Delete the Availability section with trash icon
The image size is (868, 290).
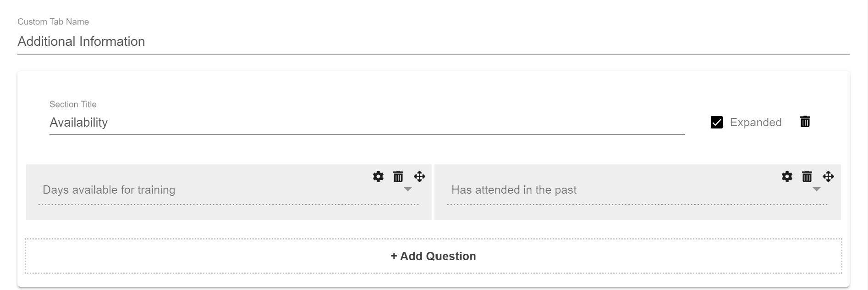click(805, 122)
